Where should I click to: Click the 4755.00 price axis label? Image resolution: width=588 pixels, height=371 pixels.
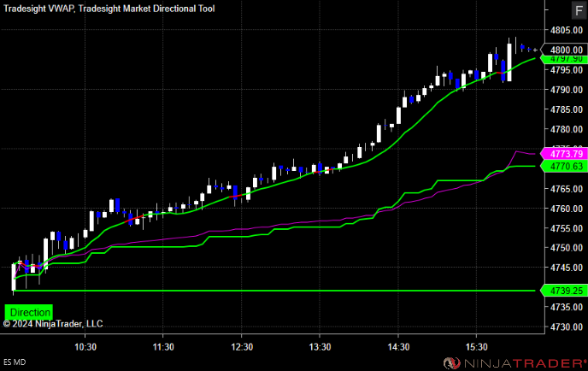click(567, 228)
